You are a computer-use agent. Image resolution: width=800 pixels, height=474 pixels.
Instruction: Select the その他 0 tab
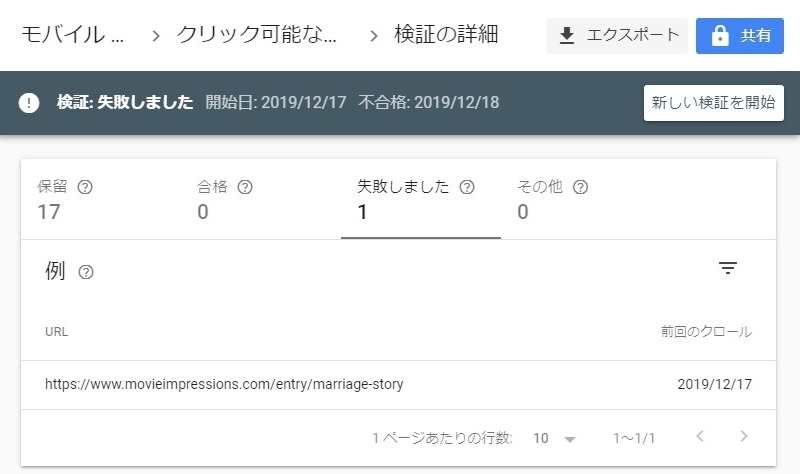click(x=581, y=199)
